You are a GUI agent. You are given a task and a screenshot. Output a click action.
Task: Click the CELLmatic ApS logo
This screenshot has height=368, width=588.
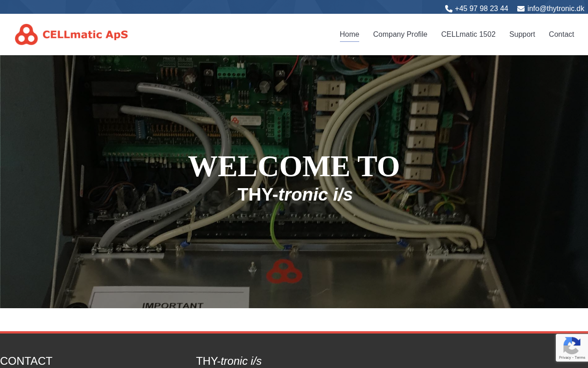[x=71, y=34]
